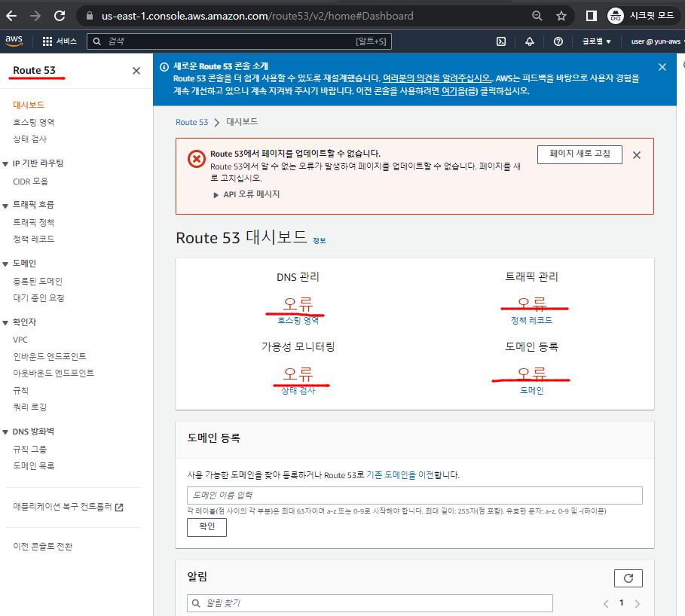Focus the 도메인 이름 입력 field
The width and height of the screenshot is (685, 616).
[x=414, y=496]
